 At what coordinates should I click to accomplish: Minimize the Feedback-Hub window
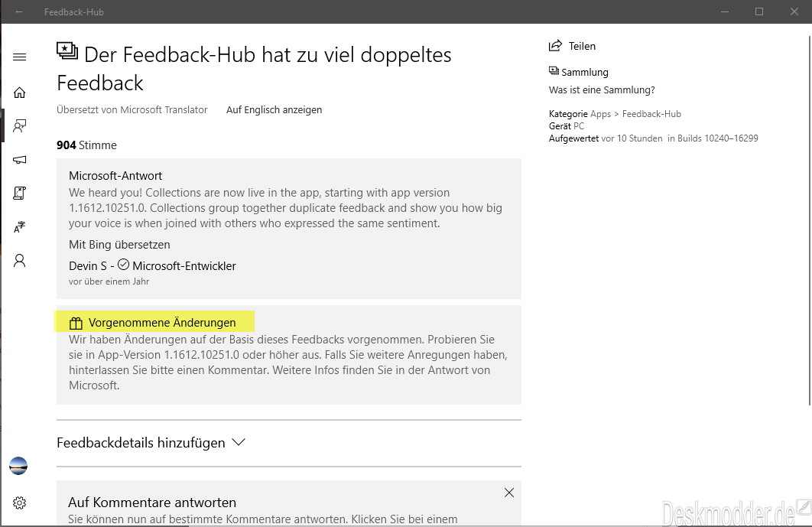coord(725,11)
